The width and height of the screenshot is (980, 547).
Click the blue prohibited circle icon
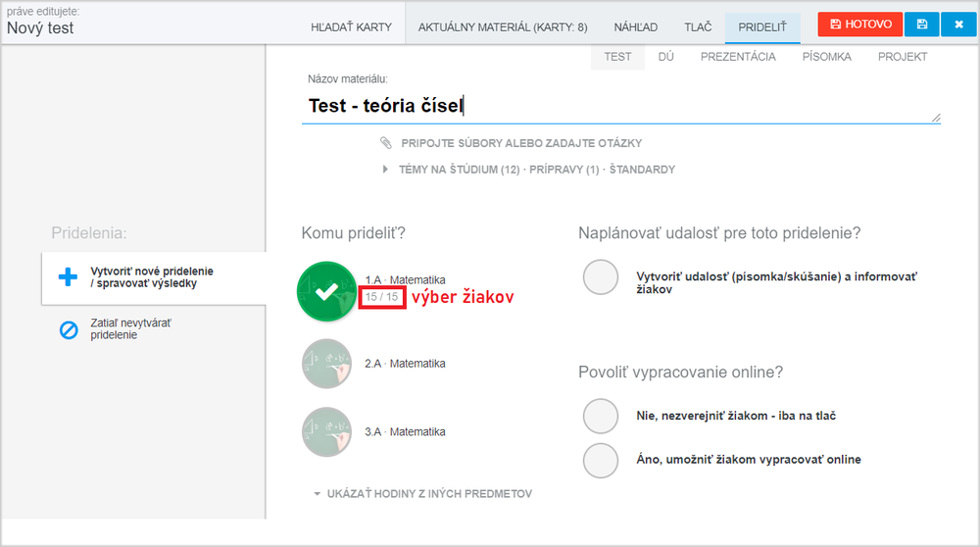pos(69,329)
